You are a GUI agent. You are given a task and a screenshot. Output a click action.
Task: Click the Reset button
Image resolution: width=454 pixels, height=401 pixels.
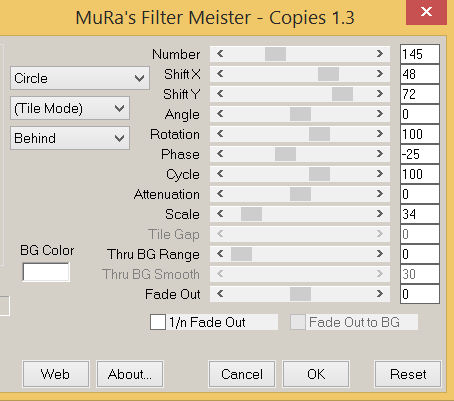pos(408,374)
